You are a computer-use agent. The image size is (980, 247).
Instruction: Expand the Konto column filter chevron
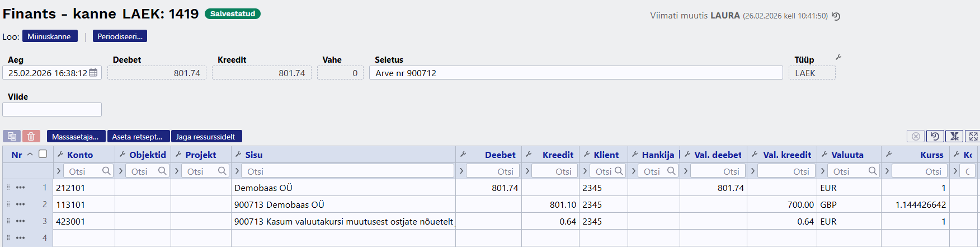pos(59,171)
